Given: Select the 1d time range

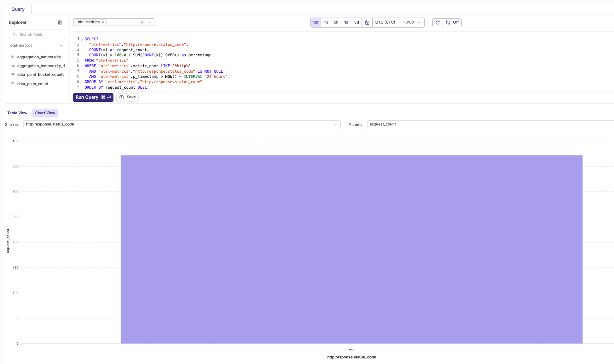Looking at the screenshot, I should pos(346,22).
